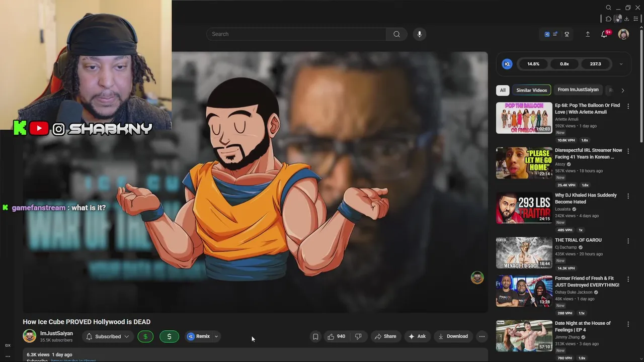Click the first green dollar icon button

click(x=145, y=336)
